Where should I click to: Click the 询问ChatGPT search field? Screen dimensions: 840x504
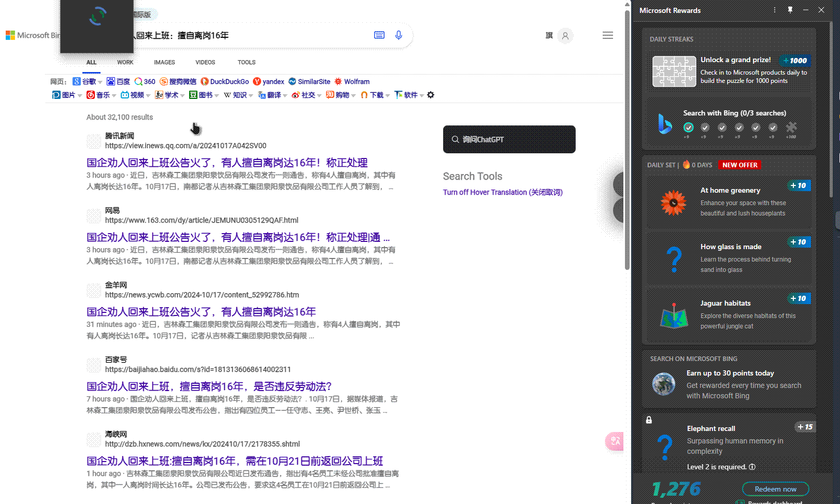point(509,139)
